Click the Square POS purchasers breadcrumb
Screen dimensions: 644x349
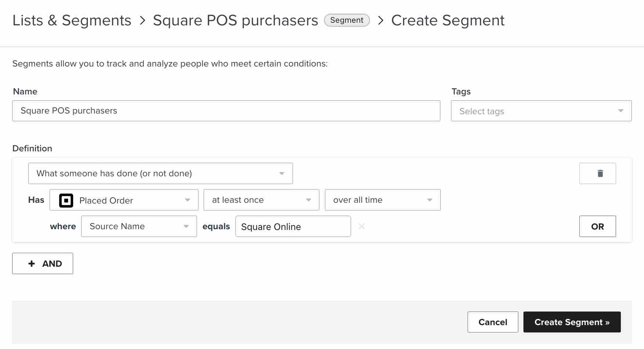click(x=236, y=20)
